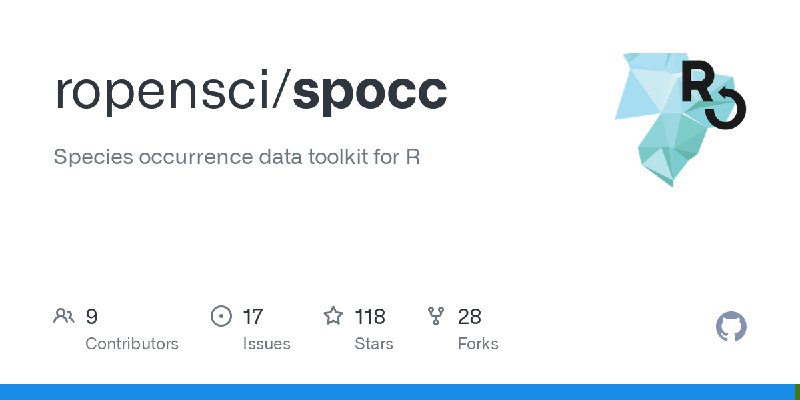Select the 'Stars' label
This screenshot has height=400, width=800.
click(x=374, y=344)
